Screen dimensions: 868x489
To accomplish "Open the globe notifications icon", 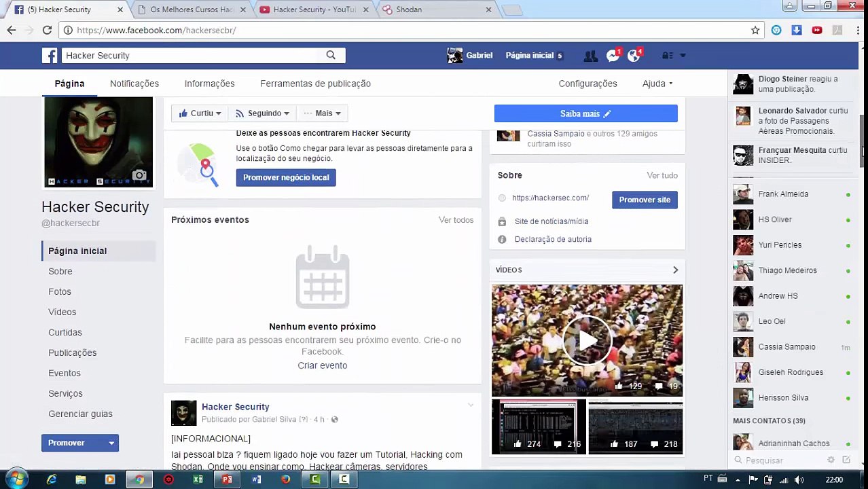I will click(634, 56).
